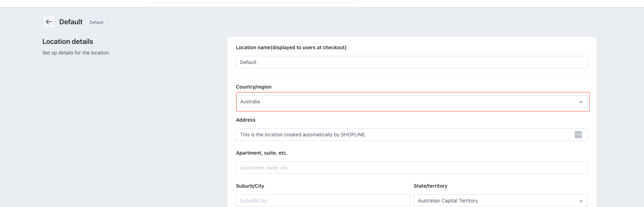This screenshot has width=644, height=207.
Task: Click the Country/region label
Action: [x=253, y=87]
